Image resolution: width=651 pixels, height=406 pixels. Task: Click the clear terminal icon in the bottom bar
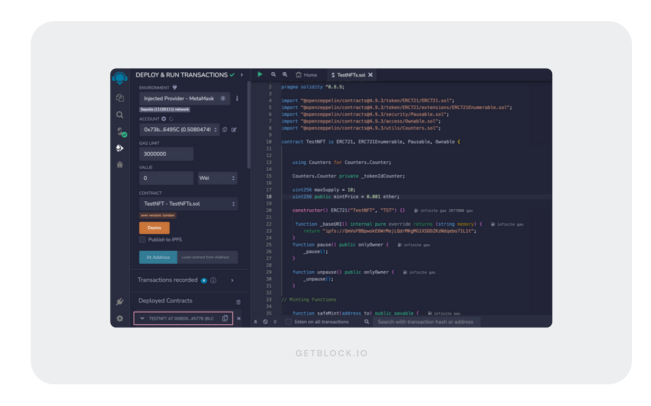tap(265, 322)
